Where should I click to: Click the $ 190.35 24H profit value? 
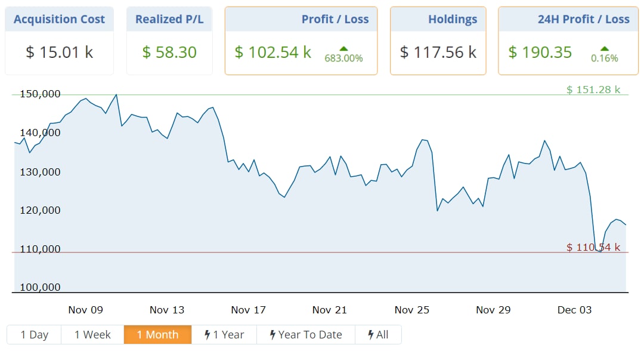pos(540,53)
